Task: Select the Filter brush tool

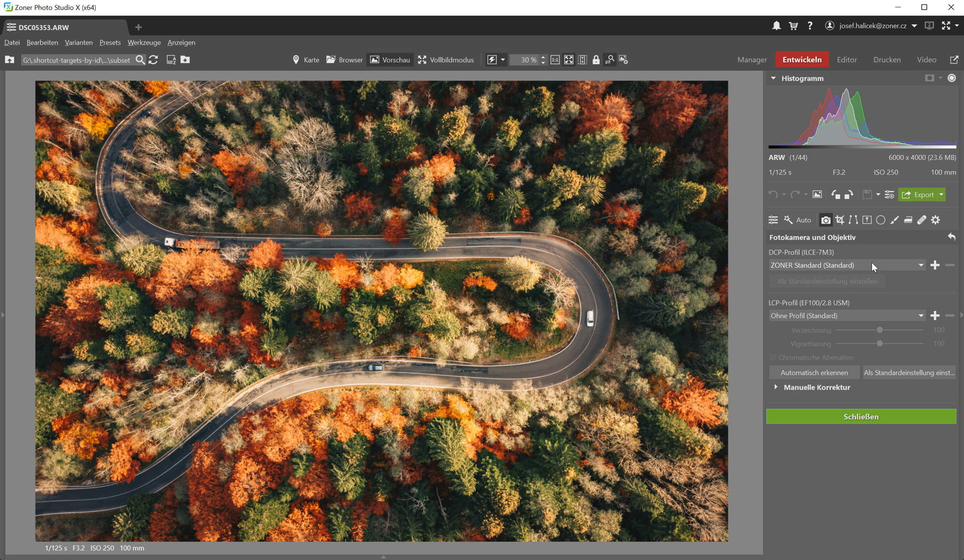Action: click(x=895, y=220)
